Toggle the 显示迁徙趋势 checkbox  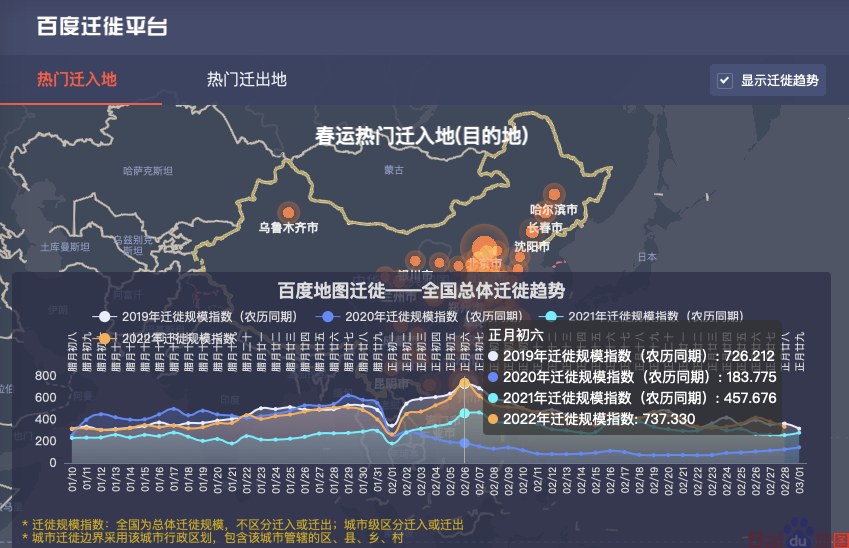725,81
